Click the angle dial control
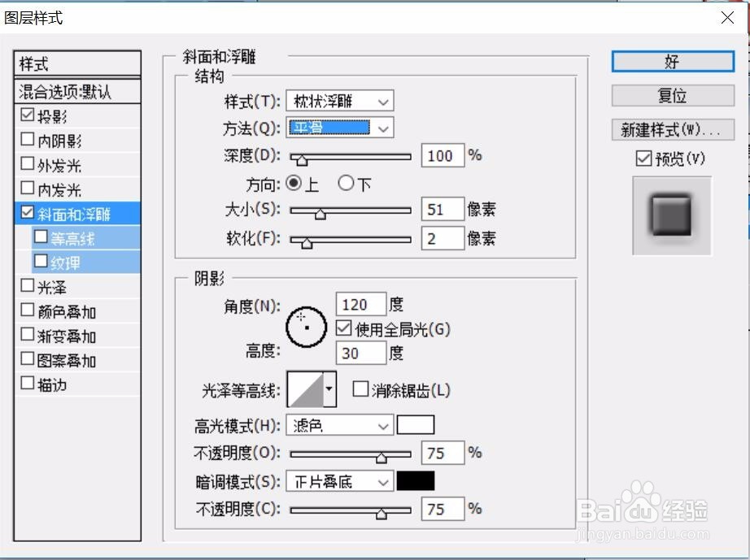This screenshot has height=560, width=750. pyautogui.click(x=306, y=327)
